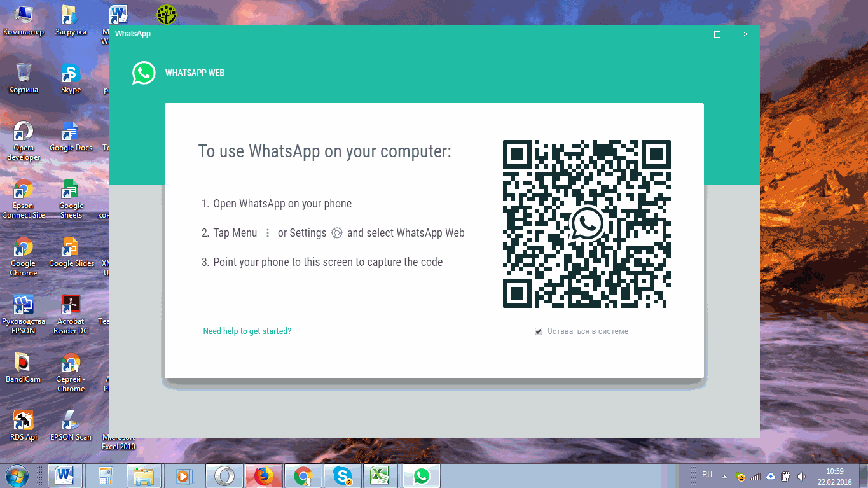868x488 pixels.
Task: Select the Google Slides desktop shortcut
Action: (x=71, y=253)
